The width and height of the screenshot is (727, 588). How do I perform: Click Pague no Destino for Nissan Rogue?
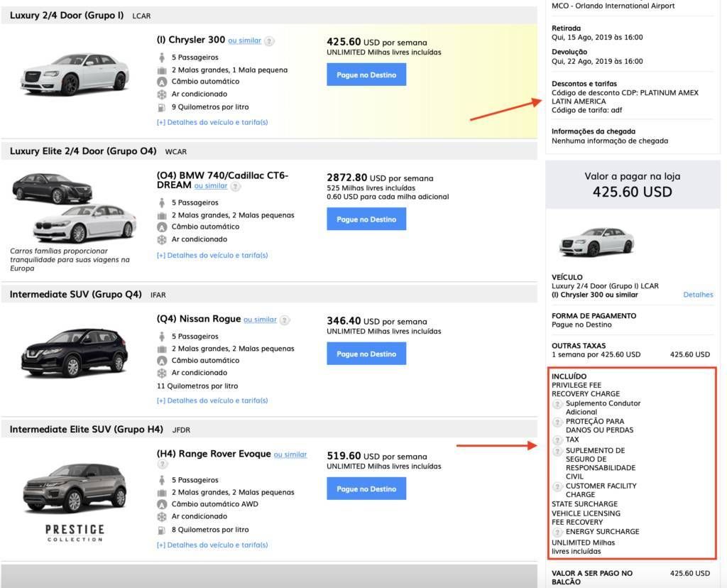point(366,354)
